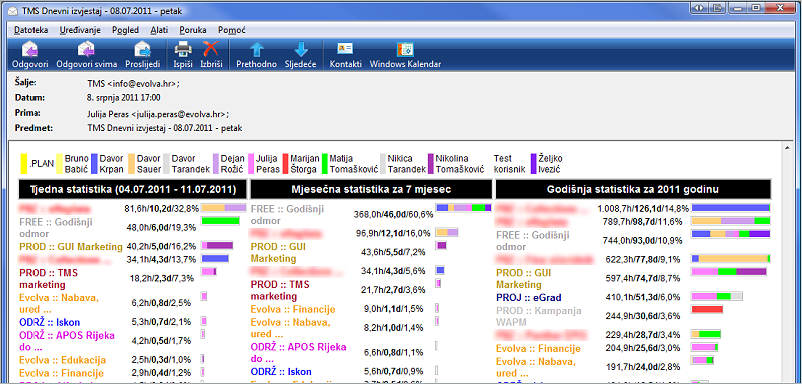Click PROD :: TMS marketing in weekly column

coord(48,278)
